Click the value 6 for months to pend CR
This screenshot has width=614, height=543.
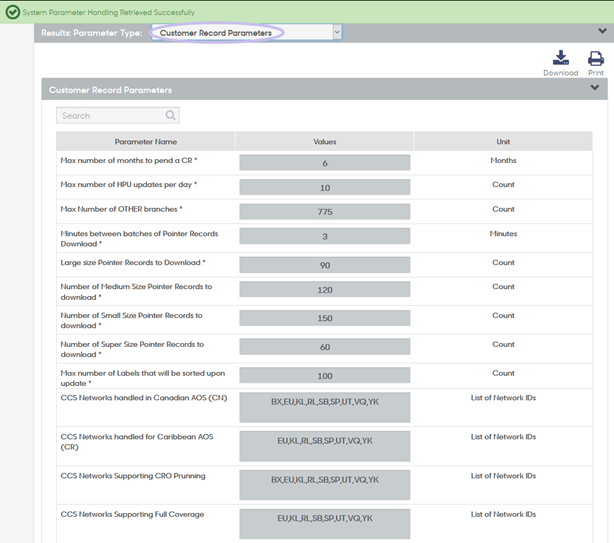pos(325,163)
